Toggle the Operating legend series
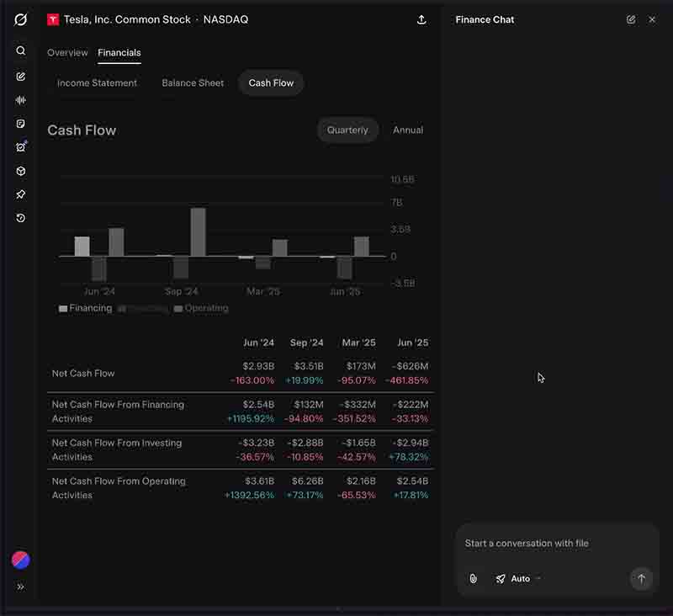The width and height of the screenshot is (673, 616). pos(201,308)
